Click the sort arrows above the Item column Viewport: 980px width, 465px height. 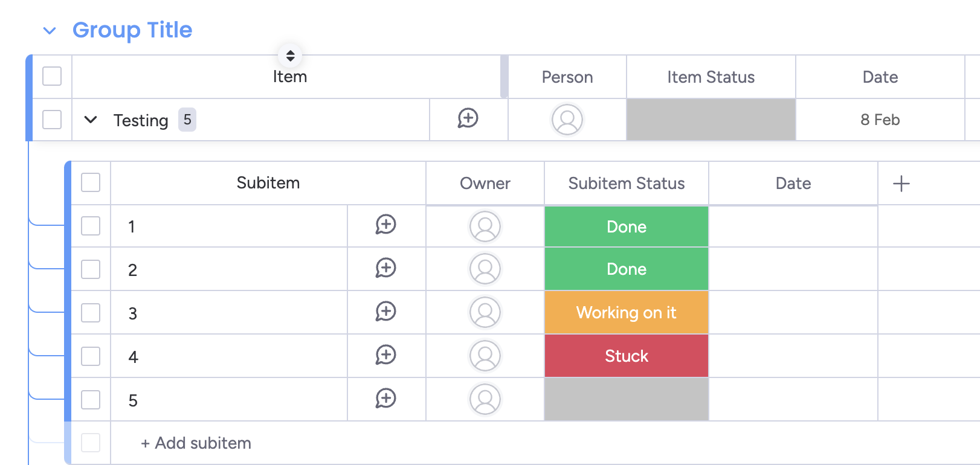click(x=290, y=56)
